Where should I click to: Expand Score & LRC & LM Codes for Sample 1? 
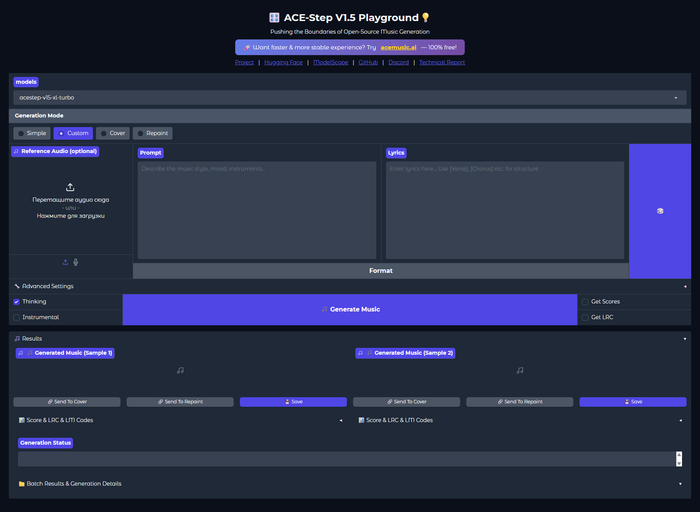[180, 420]
